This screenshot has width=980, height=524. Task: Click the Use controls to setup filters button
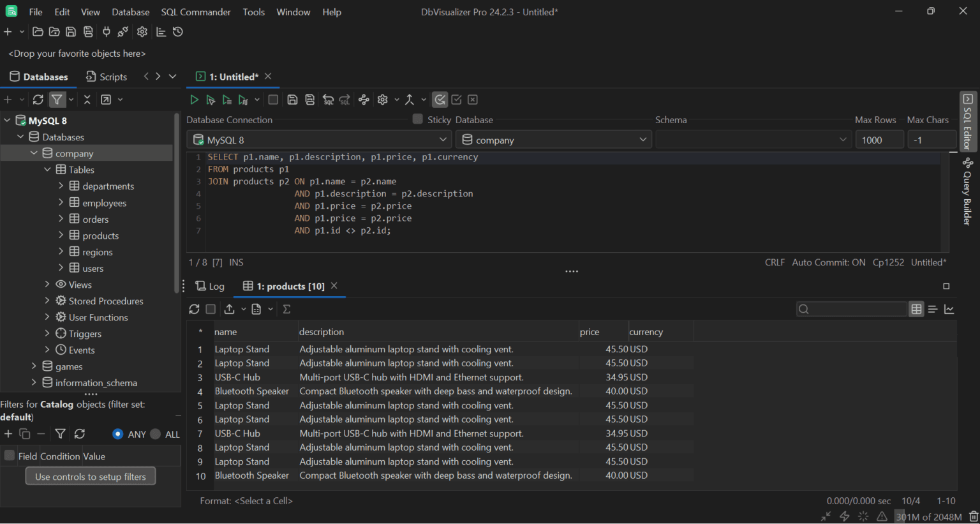pyautogui.click(x=90, y=475)
